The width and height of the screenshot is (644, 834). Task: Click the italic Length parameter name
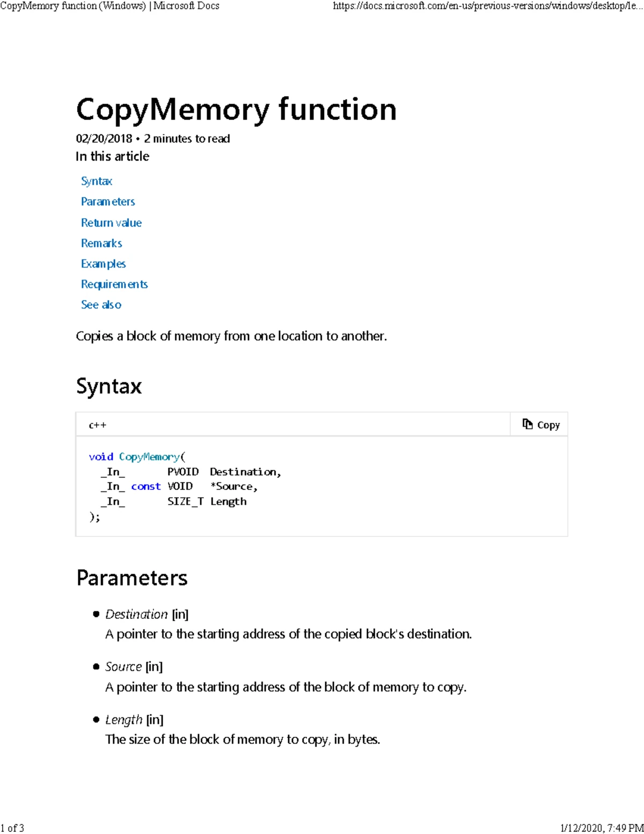coord(124,720)
